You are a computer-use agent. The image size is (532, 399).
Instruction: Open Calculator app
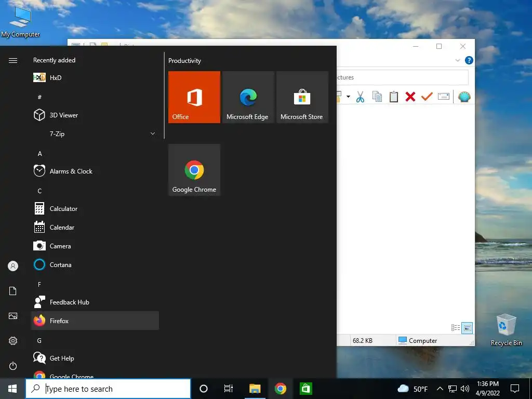point(95,208)
